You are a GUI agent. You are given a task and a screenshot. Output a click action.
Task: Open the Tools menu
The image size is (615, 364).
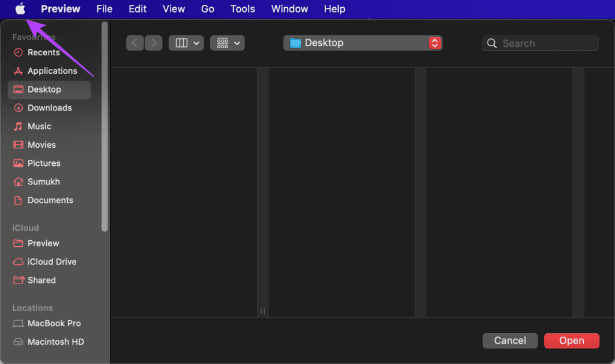pyautogui.click(x=243, y=9)
